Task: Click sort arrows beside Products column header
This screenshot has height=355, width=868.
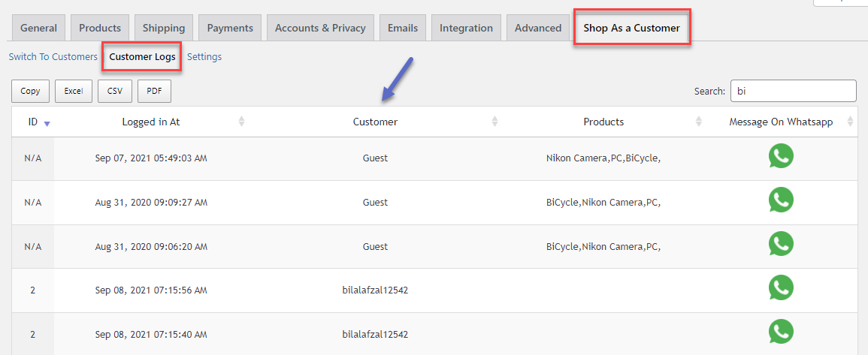Action: (x=699, y=122)
